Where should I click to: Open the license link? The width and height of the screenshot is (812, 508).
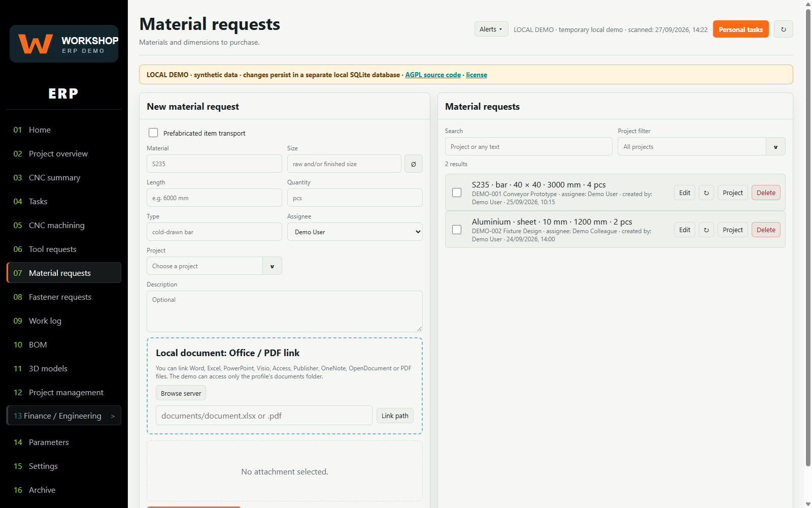click(477, 75)
